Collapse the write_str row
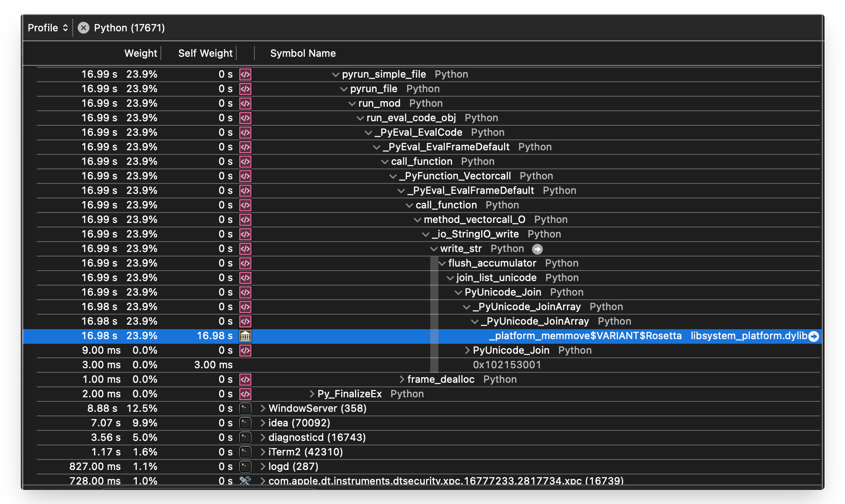 click(x=434, y=249)
